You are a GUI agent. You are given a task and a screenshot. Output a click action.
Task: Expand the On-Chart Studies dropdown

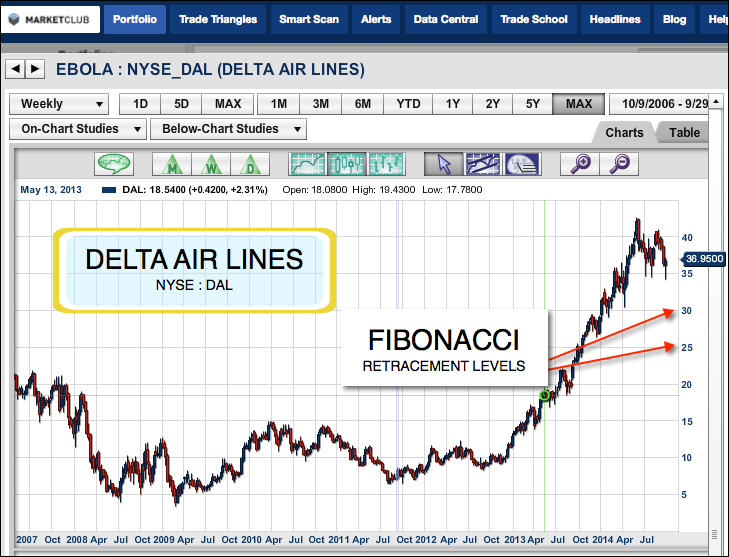[77, 128]
